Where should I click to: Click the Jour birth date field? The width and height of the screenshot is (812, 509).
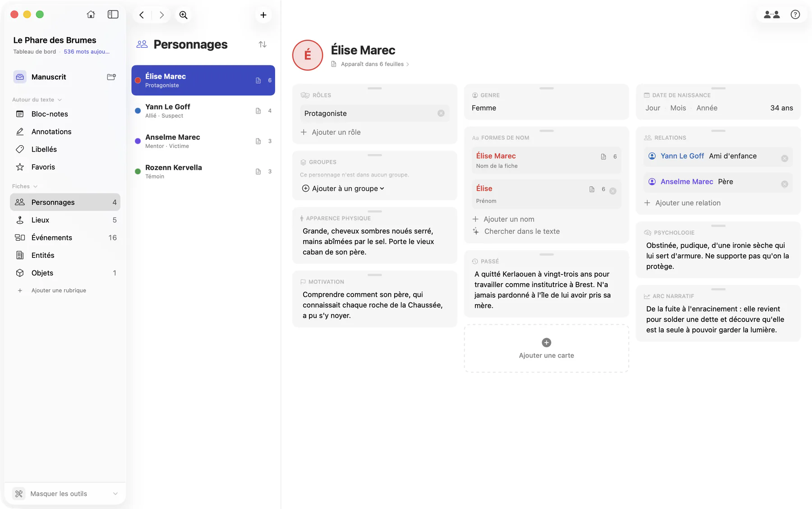653,108
